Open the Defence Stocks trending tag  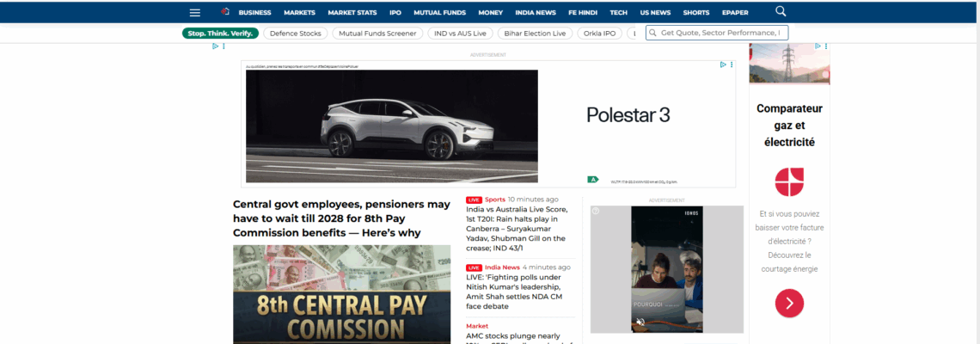point(295,34)
